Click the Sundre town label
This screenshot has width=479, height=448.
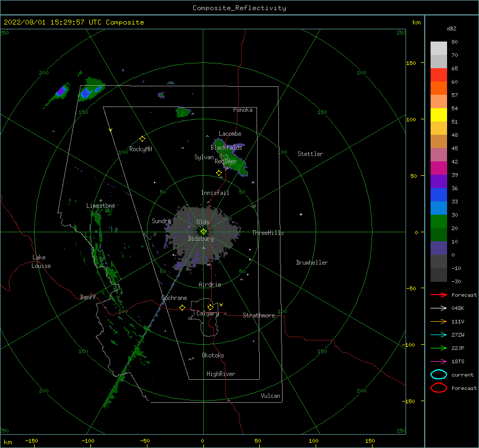tap(161, 221)
